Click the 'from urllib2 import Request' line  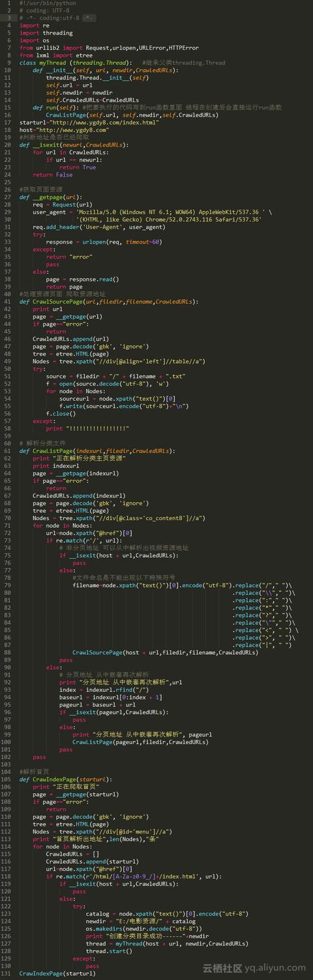coord(110,48)
